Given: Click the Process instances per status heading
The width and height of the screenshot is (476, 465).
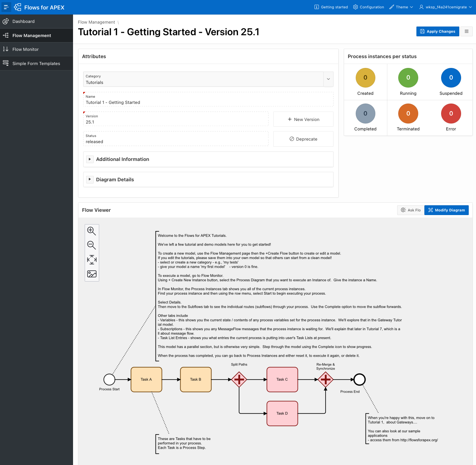Looking at the screenshot, I should (x=382, y=56).
